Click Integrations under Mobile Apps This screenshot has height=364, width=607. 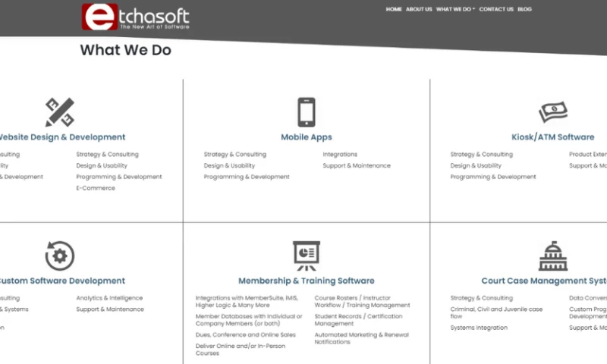pos(340,155)
